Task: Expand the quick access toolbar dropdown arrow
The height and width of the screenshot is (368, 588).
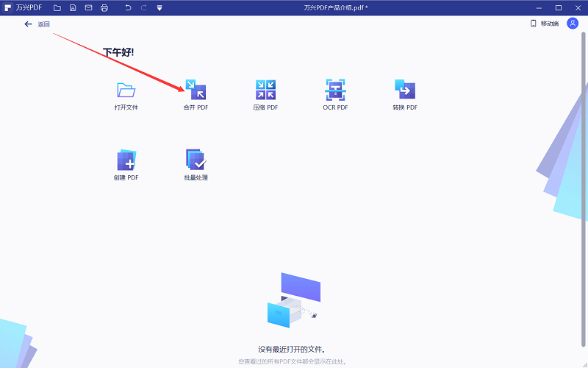Action: pyautogui.click(x=159, y=8)
